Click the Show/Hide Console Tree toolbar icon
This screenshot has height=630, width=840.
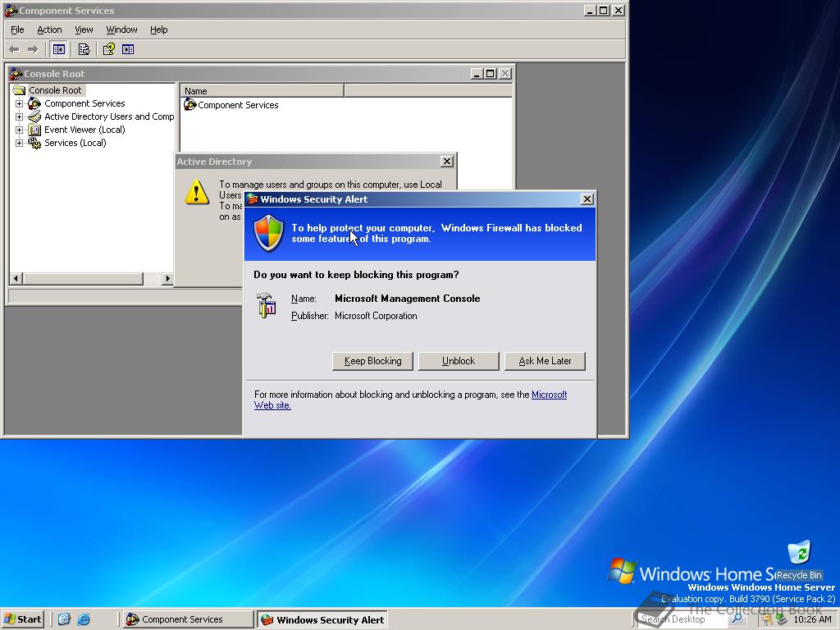tap(58, 49)
